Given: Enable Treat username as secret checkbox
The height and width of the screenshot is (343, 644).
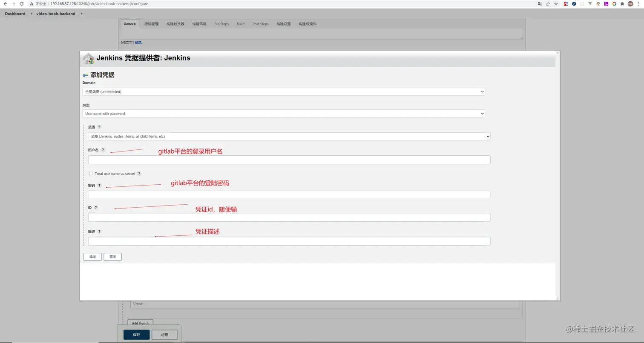Looking at the screenshot, I should [x=91, y=174].
